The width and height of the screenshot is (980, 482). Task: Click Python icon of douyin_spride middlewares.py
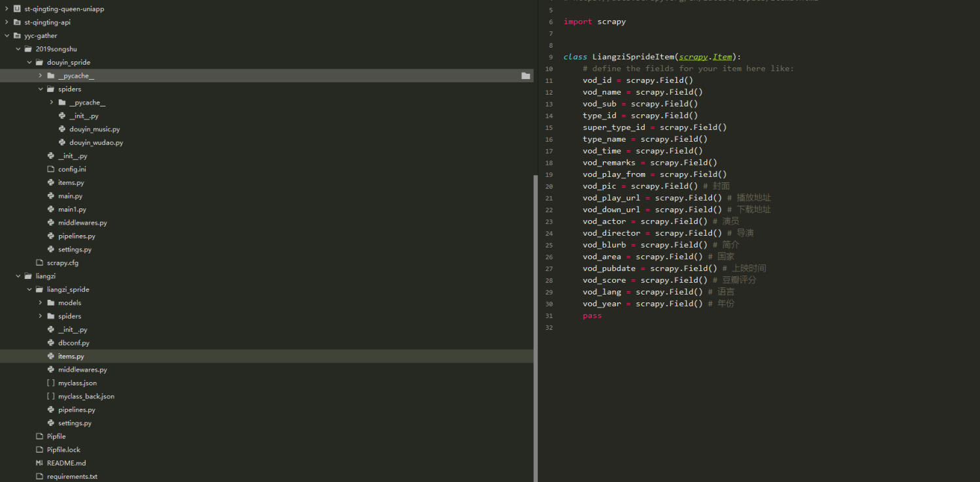tap(51, 223)
